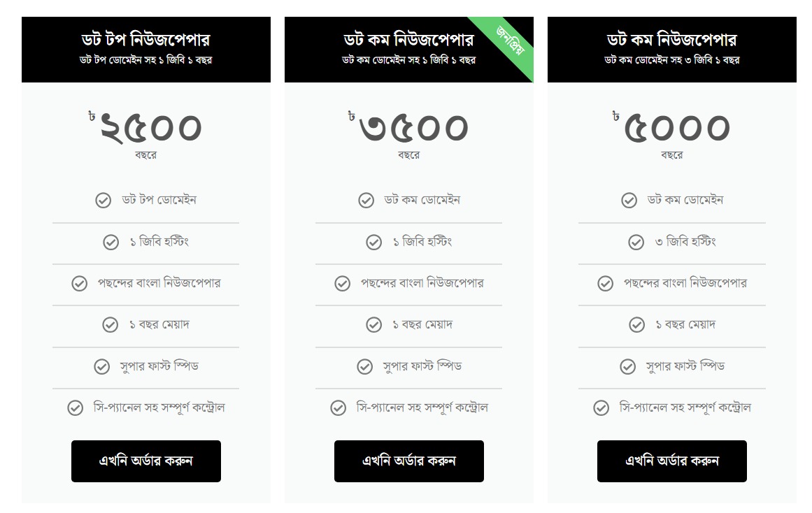Click checkmark beside ১ বছর মেয়াদ in ৩৫০০ plan
This screenshot has height=513, width=812.
373,325
